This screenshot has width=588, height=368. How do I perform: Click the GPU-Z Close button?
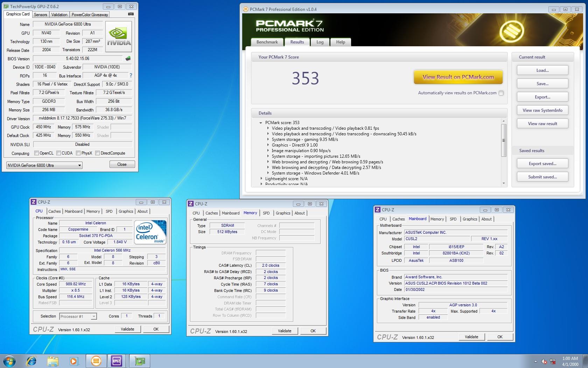click(122, 164)
